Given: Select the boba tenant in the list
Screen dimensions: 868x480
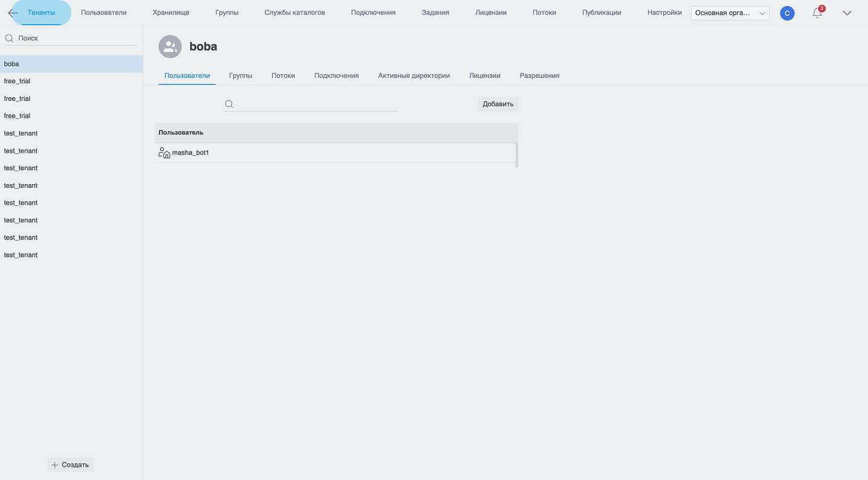Looking at the screenshot, I should pyautogui.click(x=71, y=64).
